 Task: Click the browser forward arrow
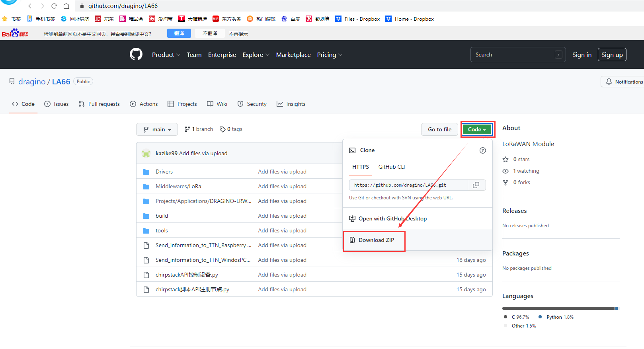point(42,6)
